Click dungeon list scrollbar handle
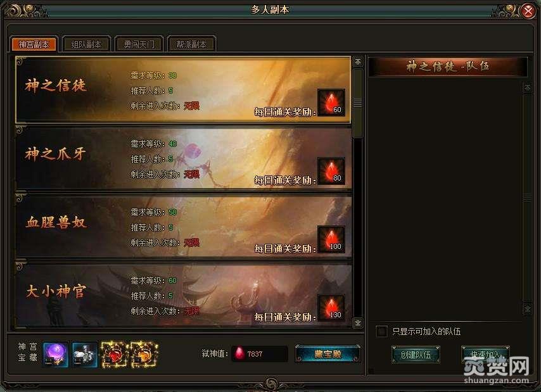The height and width of the screenshot is (392, 541). point(358,103)
